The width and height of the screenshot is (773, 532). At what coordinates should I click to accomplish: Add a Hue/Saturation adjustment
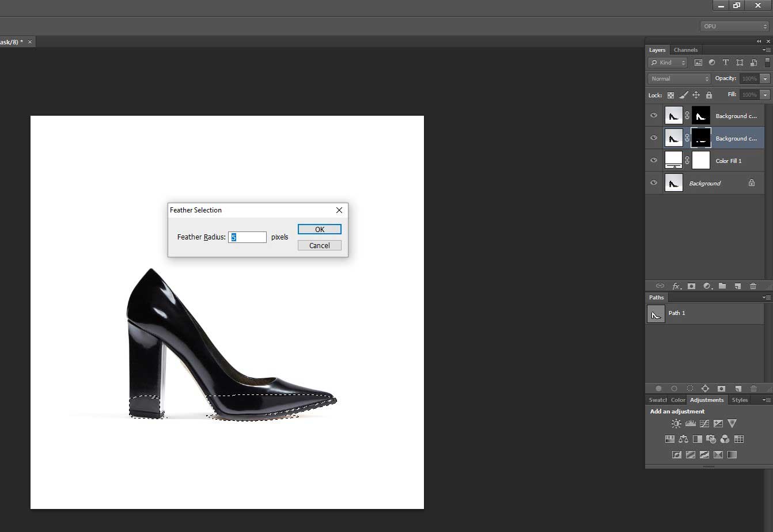coord(670,439)
